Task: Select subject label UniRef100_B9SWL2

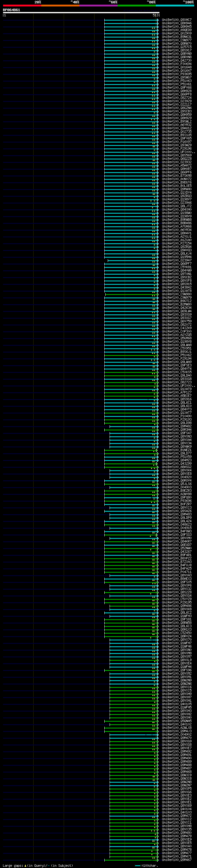Action: (x=177, y=121)
